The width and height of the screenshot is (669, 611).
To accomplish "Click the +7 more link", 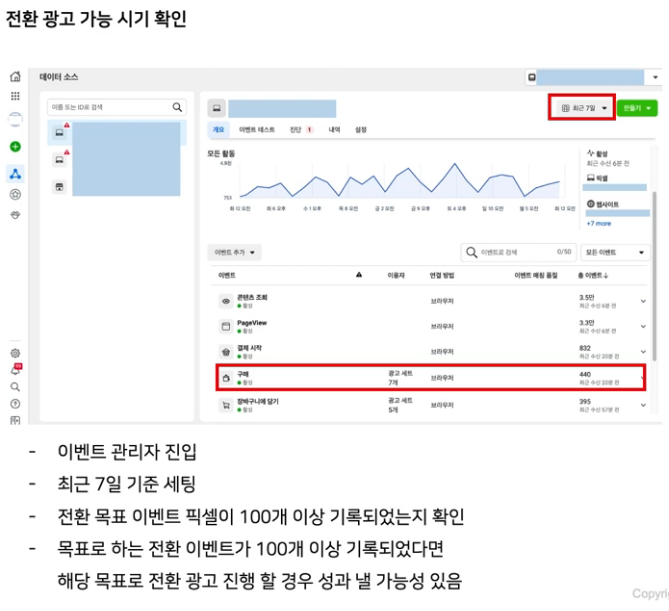I will click(599, 224).
